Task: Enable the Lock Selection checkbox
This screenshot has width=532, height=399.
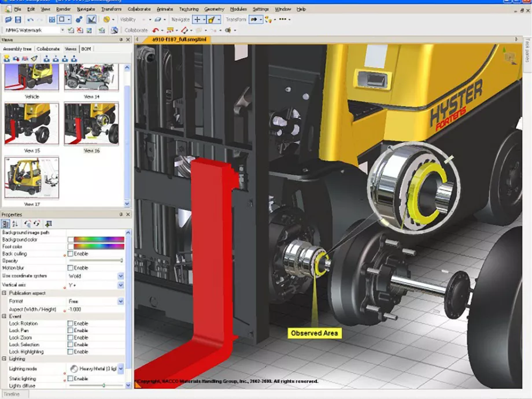Action: click(x=70, y=345)
